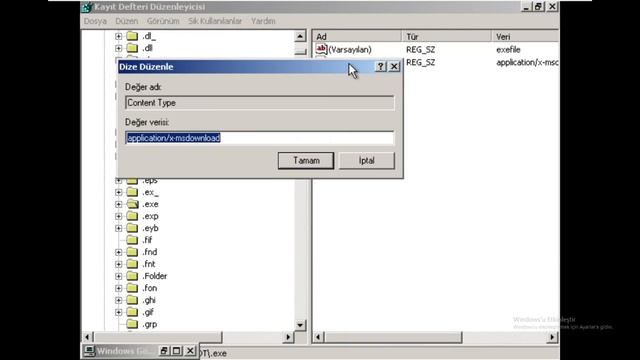Select the .exp folder icon
Image resolution: width=640 pixels, height=360 pixels.
(x=132, y=216)
